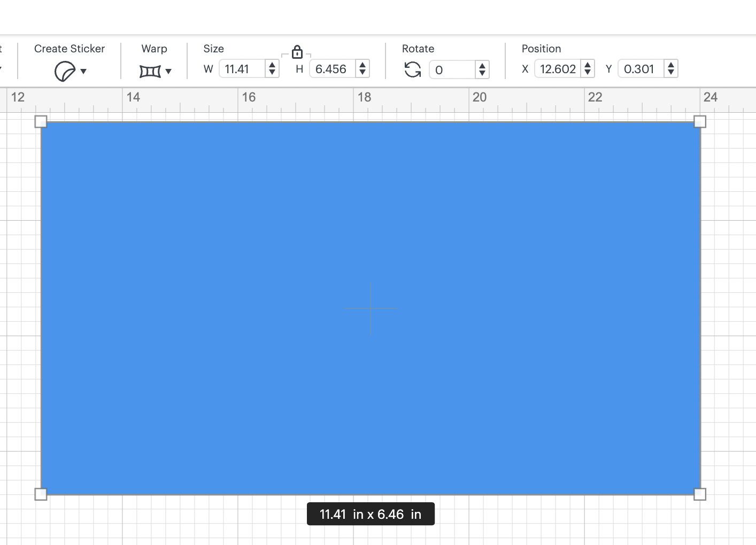756x545 pixels.
Task: Click the Create Sticker label
Action: point(70,49)
